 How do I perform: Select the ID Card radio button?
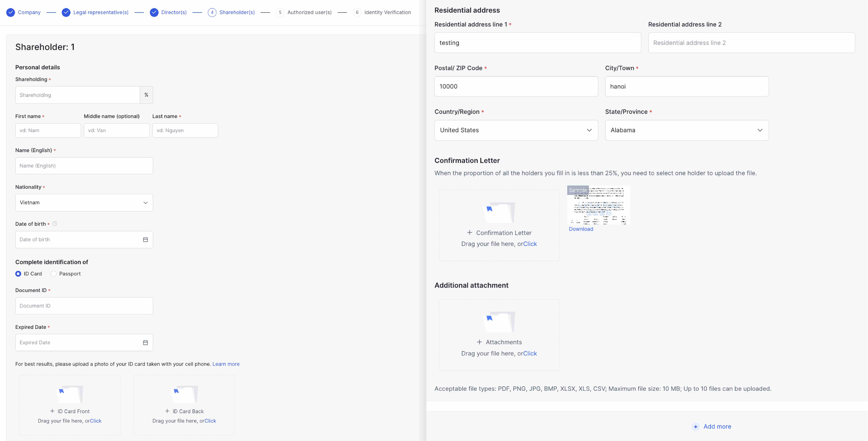[x=18, y=274]
